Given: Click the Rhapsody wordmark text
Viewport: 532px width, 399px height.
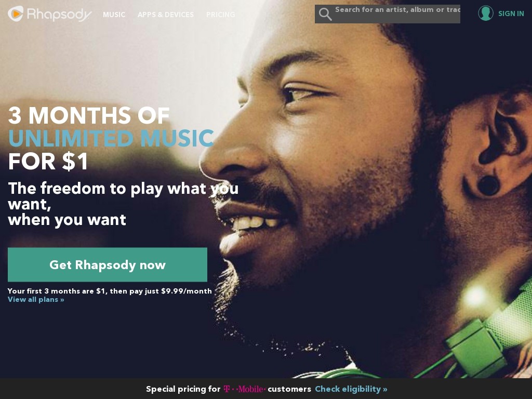Looking at the screenshot, I should (x=59, y=15).
